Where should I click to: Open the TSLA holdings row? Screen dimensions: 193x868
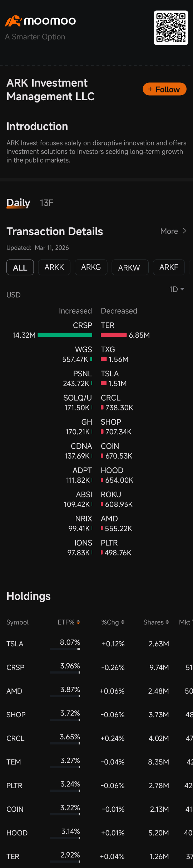pos(96,644)
